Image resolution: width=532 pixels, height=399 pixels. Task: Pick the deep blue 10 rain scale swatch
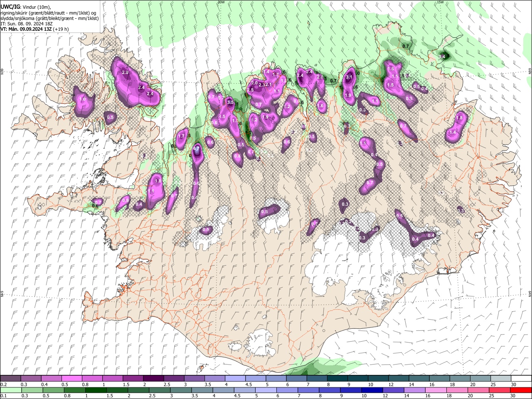click(372, 390)
